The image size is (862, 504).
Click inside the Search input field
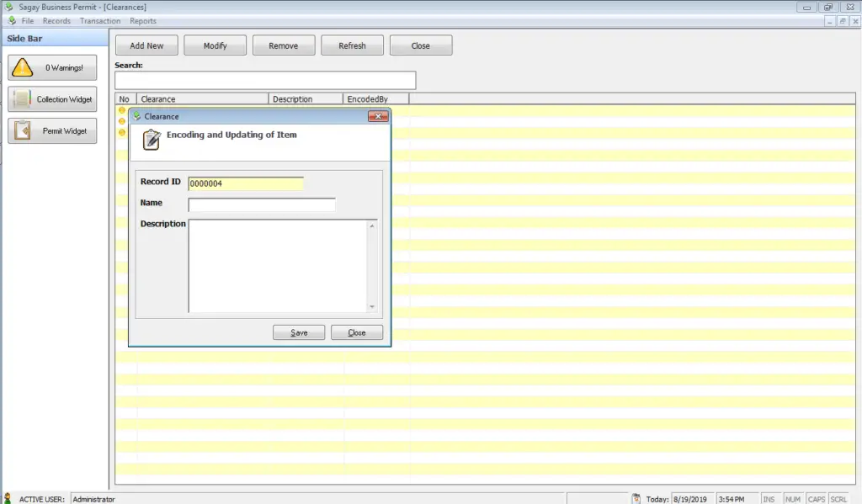(x=264, y=80)
